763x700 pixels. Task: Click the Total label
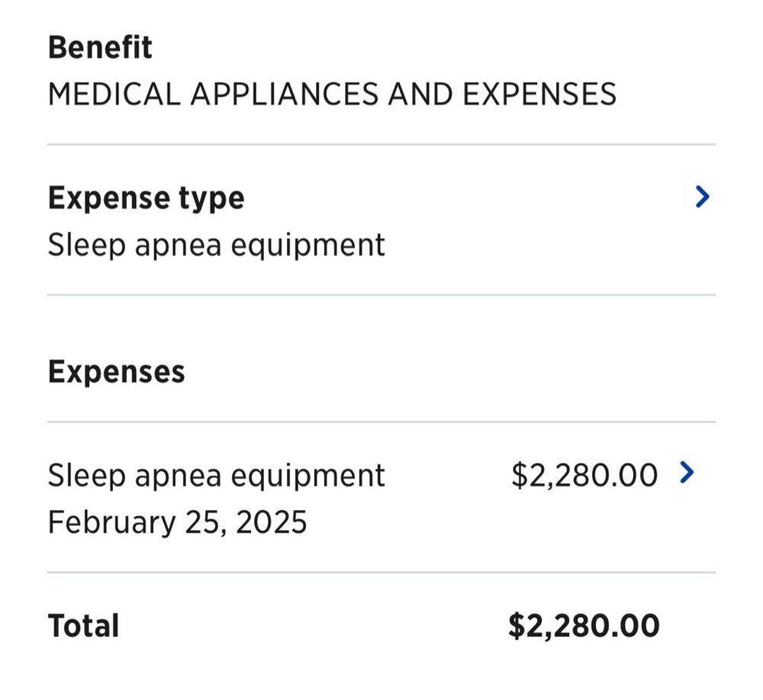pyautogui.click(x=83, y=626)
